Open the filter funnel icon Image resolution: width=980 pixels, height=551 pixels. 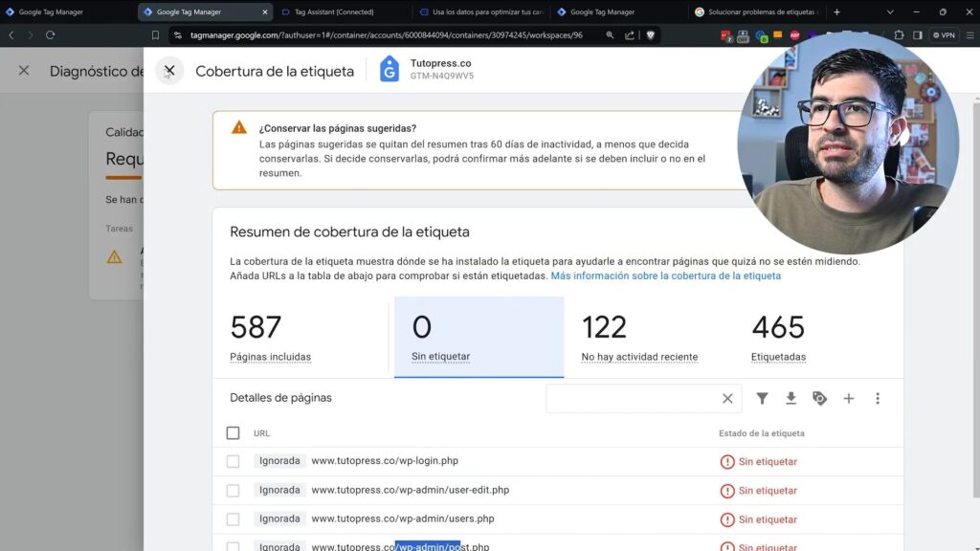pyautogui.click(x=762, y=398)
